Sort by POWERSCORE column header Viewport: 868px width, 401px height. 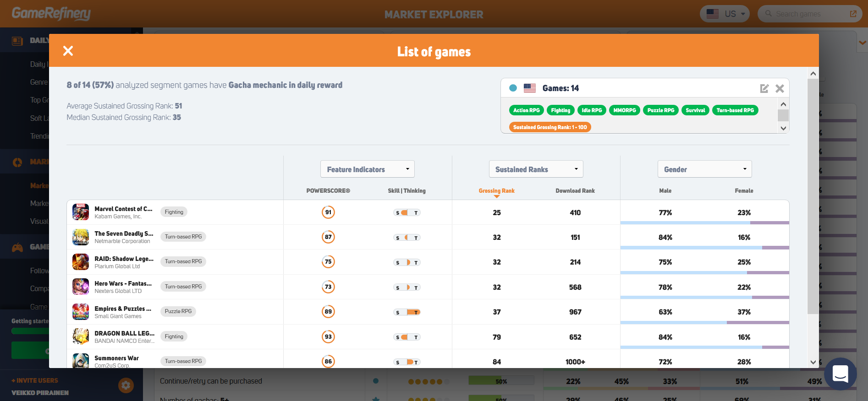click(328, 191)
